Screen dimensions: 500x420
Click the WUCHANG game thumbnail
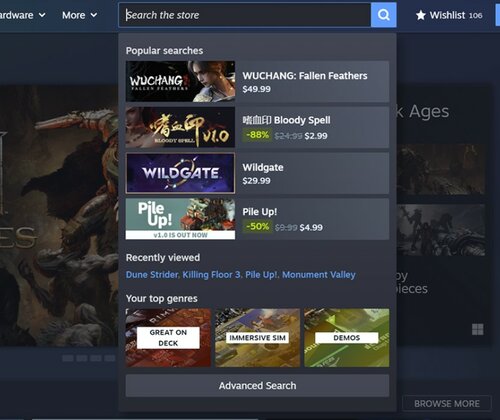pos(180,81)
